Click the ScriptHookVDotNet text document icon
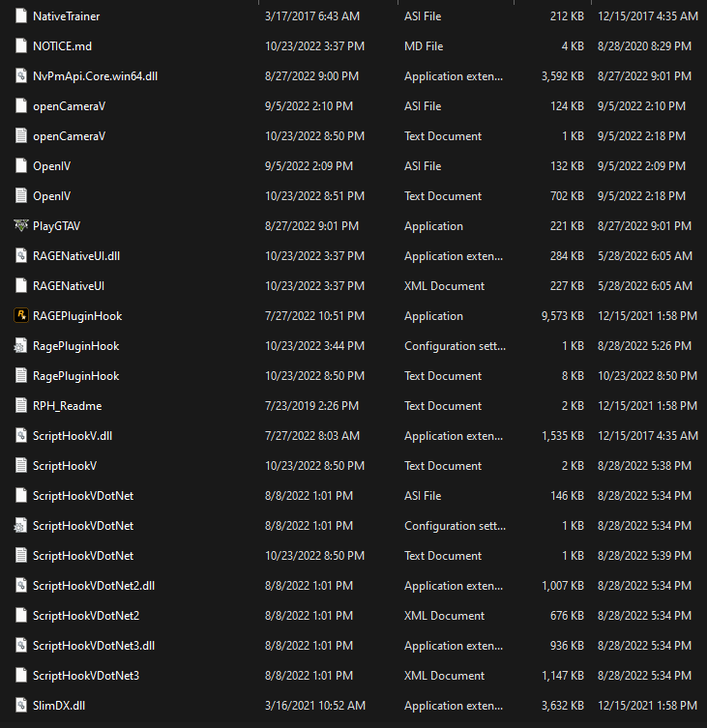 pos(21,555)
